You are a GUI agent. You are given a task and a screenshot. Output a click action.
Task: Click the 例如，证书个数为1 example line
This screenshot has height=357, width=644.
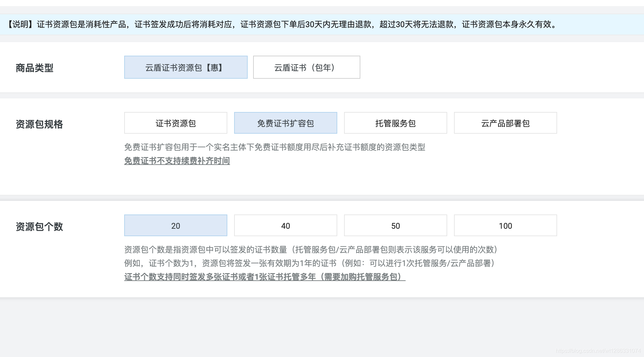[x=309, y=263]
